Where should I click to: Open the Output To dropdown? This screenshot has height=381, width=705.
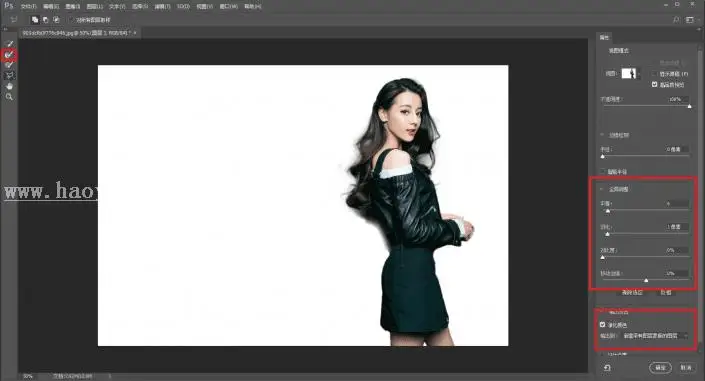pyautogui.click(x=655, y=336)
